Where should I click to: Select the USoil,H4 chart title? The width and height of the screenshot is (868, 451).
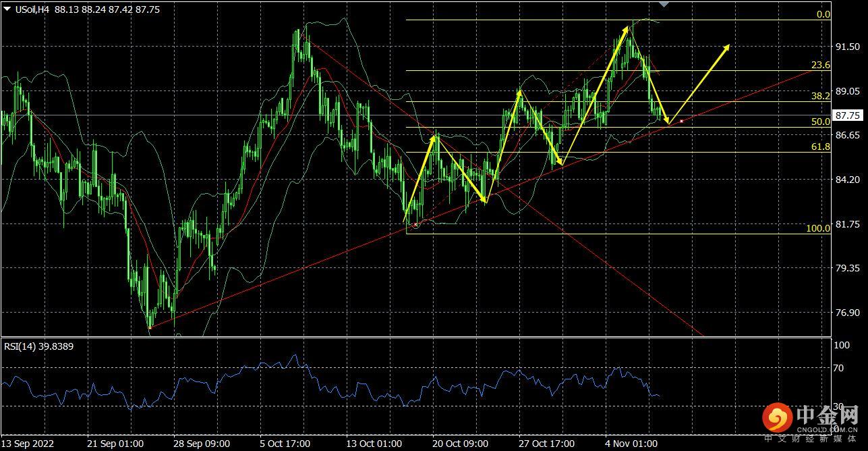click(32, 9)
